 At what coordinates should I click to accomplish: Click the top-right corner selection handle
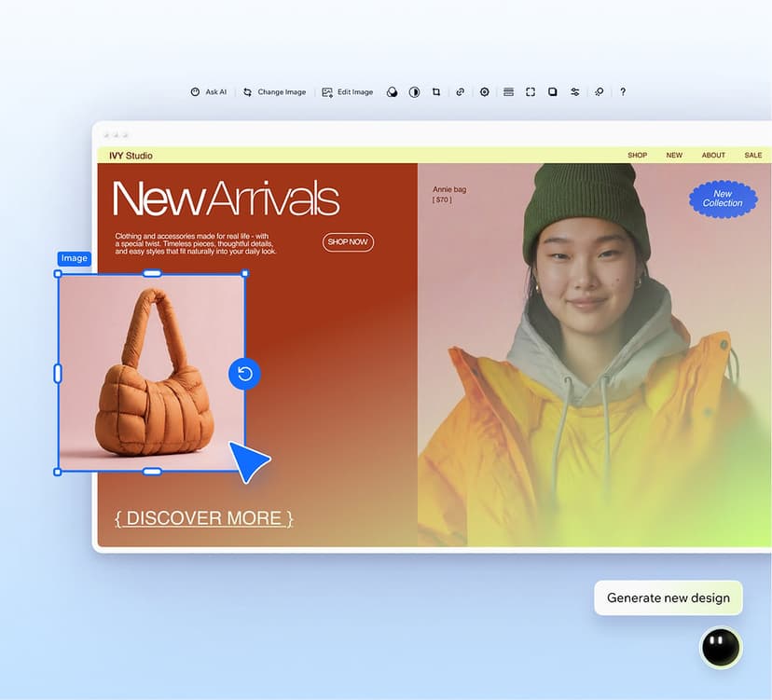(x=245, y=273)
